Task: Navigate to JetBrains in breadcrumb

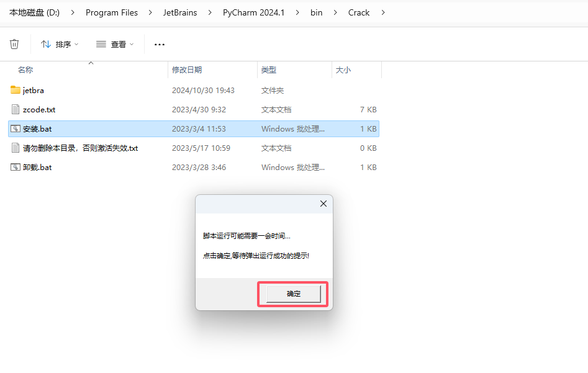Action: (x=180, y=13)
